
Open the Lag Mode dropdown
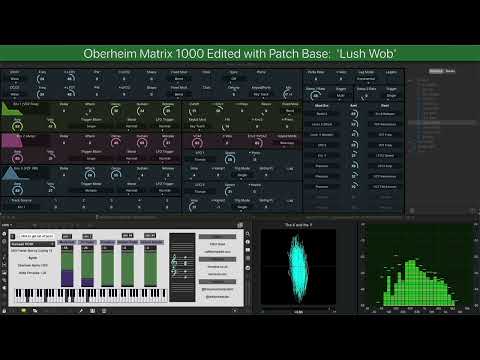pos(366,79)
